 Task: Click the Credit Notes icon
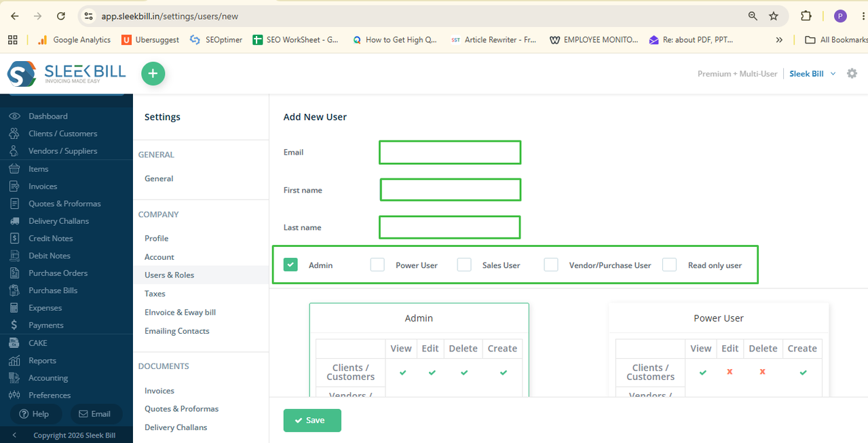point(14,238)
